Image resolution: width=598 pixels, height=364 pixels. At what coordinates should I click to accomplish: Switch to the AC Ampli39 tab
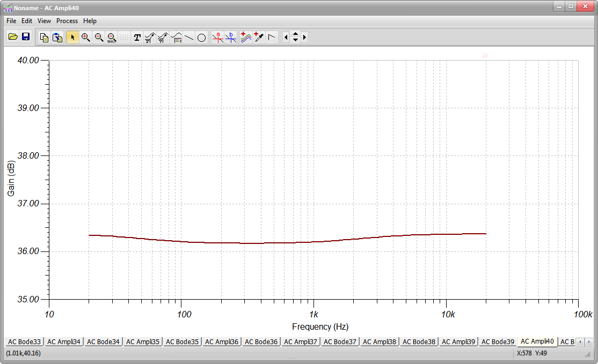[x=458, y=341]
